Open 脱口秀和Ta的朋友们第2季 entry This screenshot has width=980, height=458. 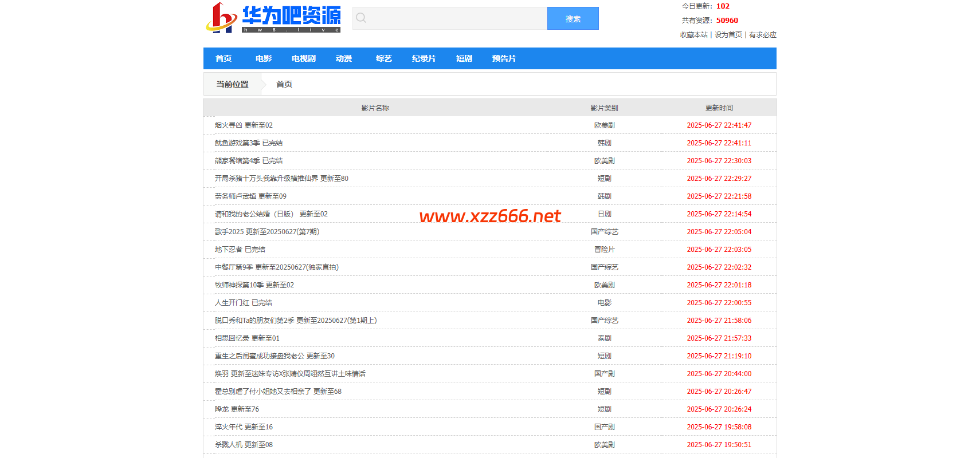(296, 321)
